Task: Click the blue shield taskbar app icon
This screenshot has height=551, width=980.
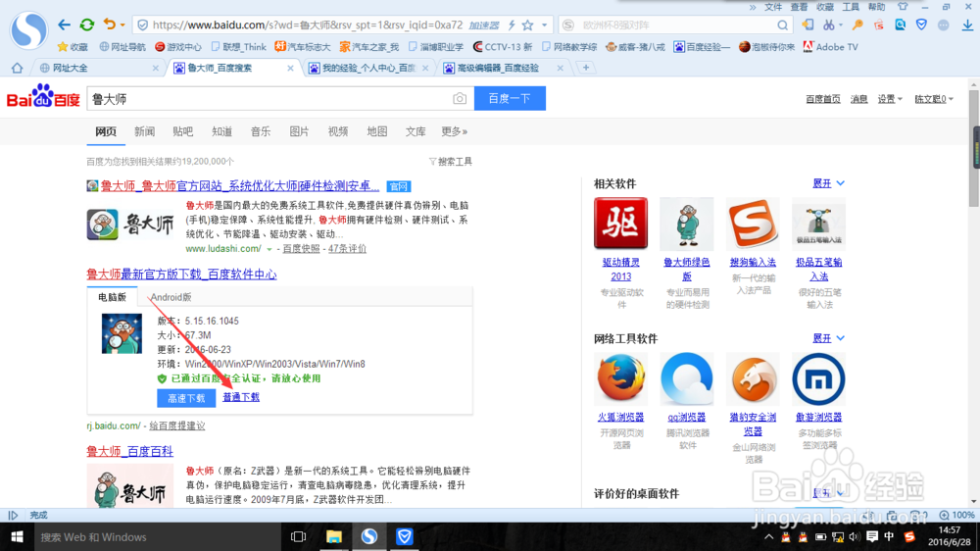Action: 405,536
